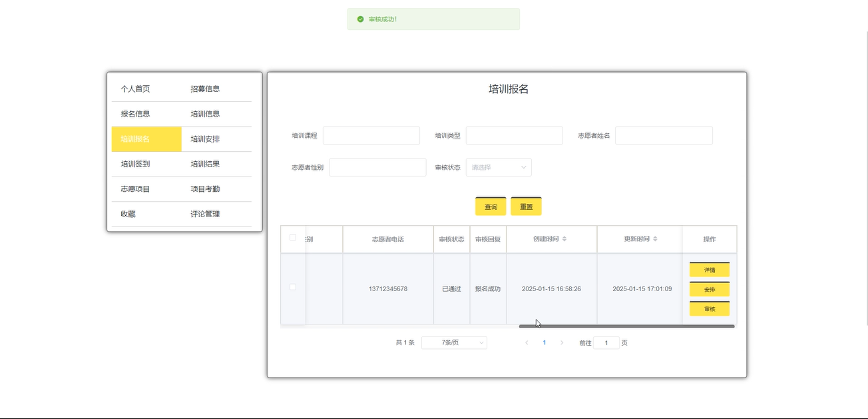Check the checkbox for the first table row
Screen dimensions: 868x419
[293, 287]
